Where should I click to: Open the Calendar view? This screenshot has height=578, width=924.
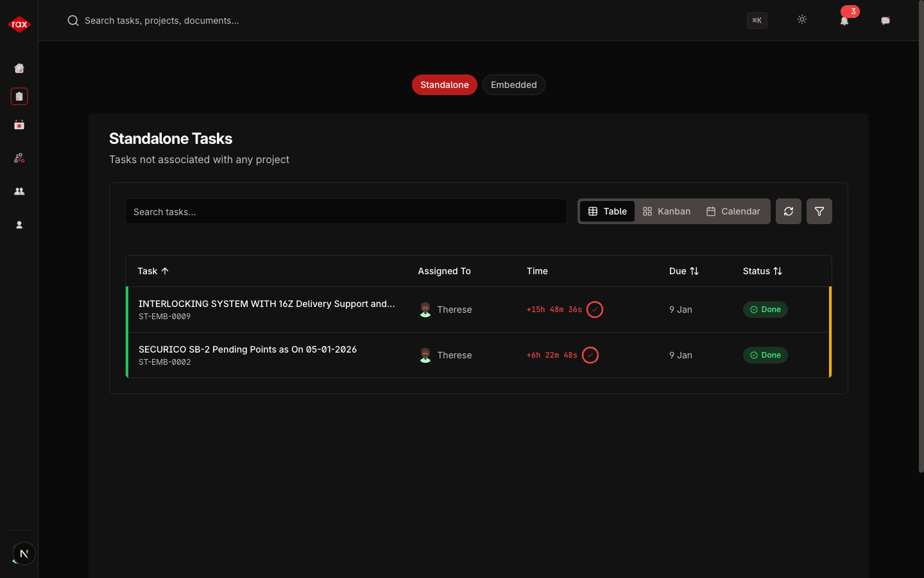(733, 211)
